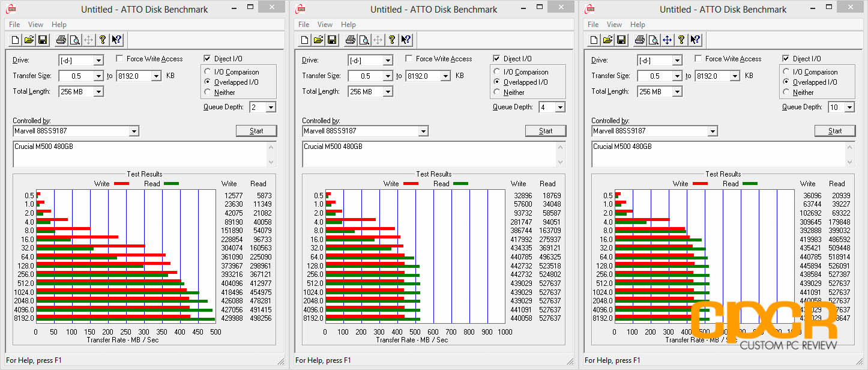868x370 pixels.
Task: Open View menu in left window
Action: point(35,25)
